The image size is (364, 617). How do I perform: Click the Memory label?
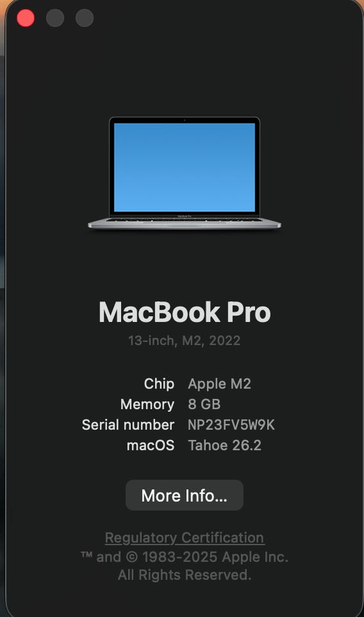[x=147, y=404]
